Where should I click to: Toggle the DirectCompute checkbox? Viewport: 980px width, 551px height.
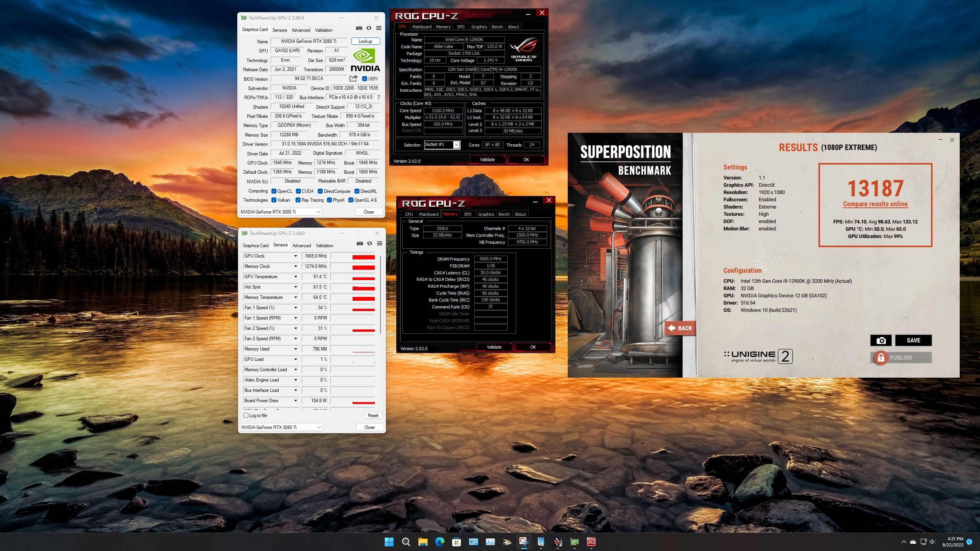coord(320,191)
